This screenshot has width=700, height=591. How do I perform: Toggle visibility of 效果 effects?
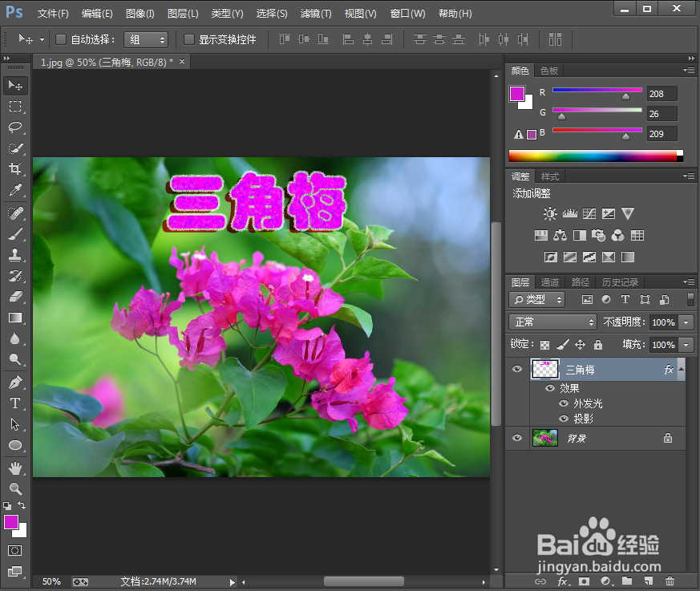coord(550,388)
